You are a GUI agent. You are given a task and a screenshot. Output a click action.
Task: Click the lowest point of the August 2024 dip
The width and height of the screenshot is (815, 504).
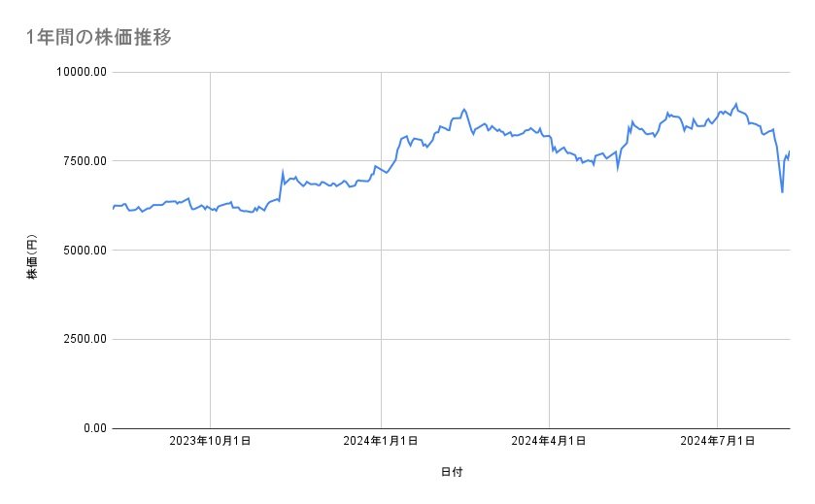click(782, 192)
